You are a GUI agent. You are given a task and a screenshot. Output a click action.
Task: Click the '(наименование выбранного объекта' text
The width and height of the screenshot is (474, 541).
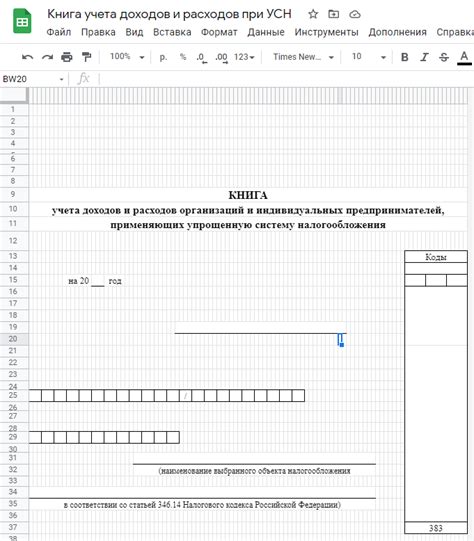tap(254, 471)
